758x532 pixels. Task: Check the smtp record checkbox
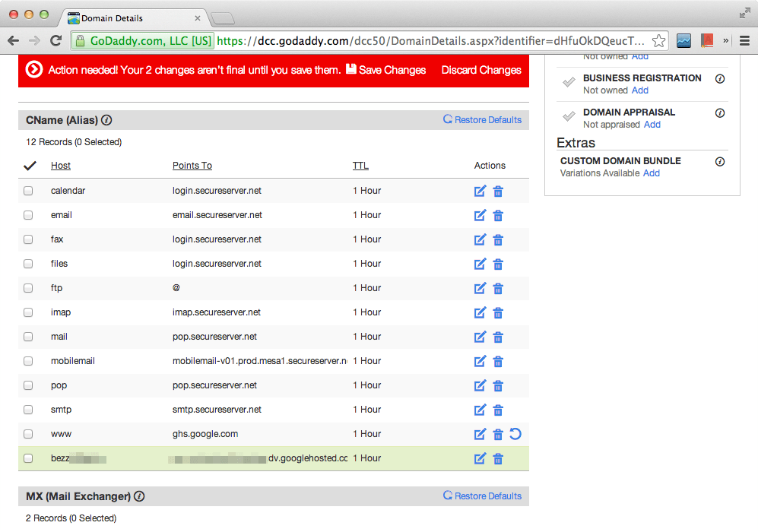(x=28, y=410)
